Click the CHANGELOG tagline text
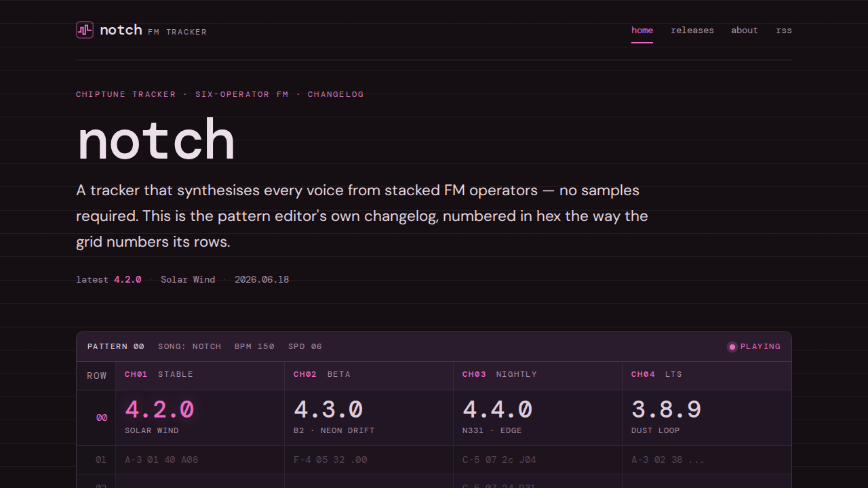868x488 pixels. tap(336, 94)
